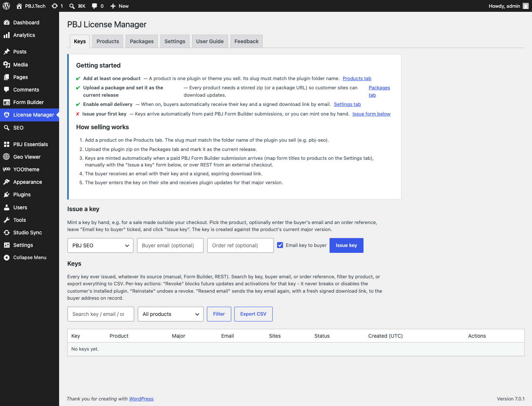
Task: Follow the Settings tab link in checklist
Action: pos(347,104)
